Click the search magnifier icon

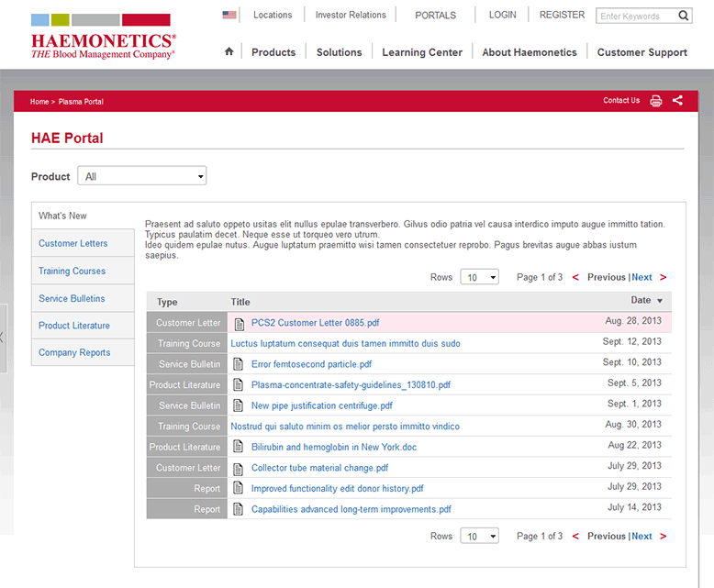pyautogui.click(x=683, y=16)
